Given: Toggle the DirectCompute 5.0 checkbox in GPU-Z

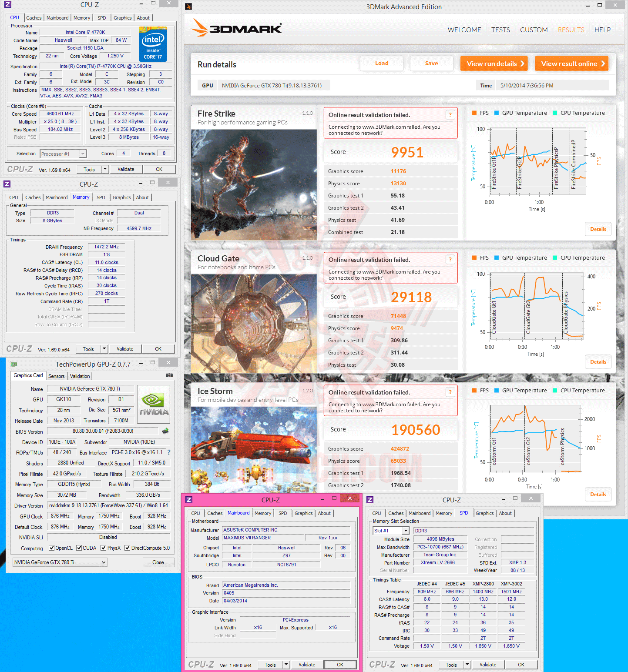Looking at the screenshot, I should (127, 548).
